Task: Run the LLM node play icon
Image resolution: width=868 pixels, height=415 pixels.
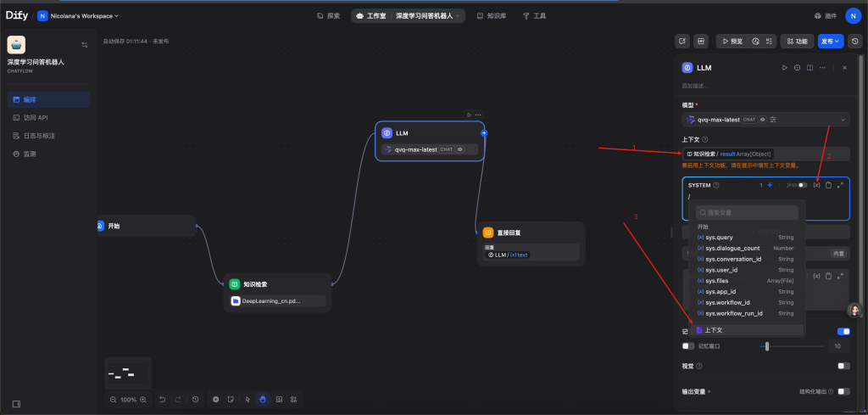Action: [785, 68]
